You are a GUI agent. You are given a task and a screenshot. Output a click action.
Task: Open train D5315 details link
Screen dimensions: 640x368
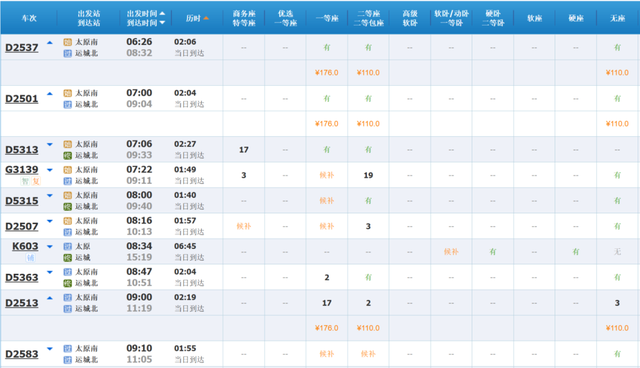coord(22,201)
